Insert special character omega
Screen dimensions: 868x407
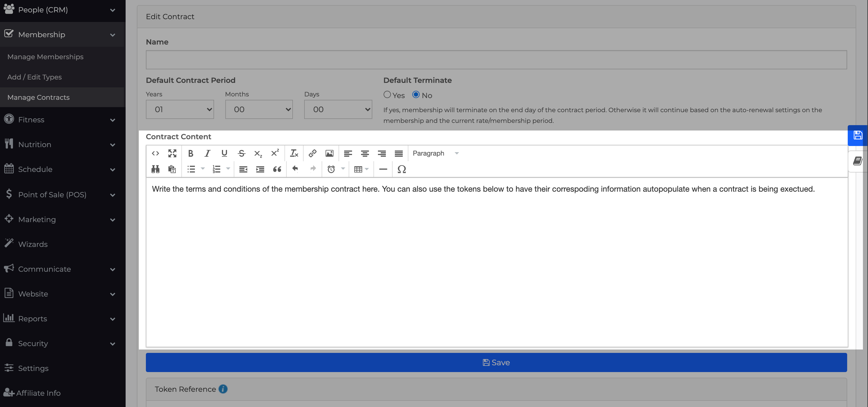coord(402,169)
